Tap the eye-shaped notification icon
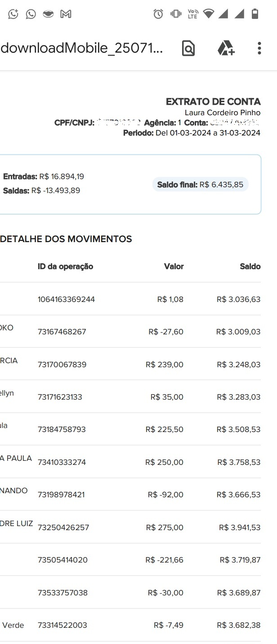The image size is (277, 644). pyautogui.click(x=48, y=14)
